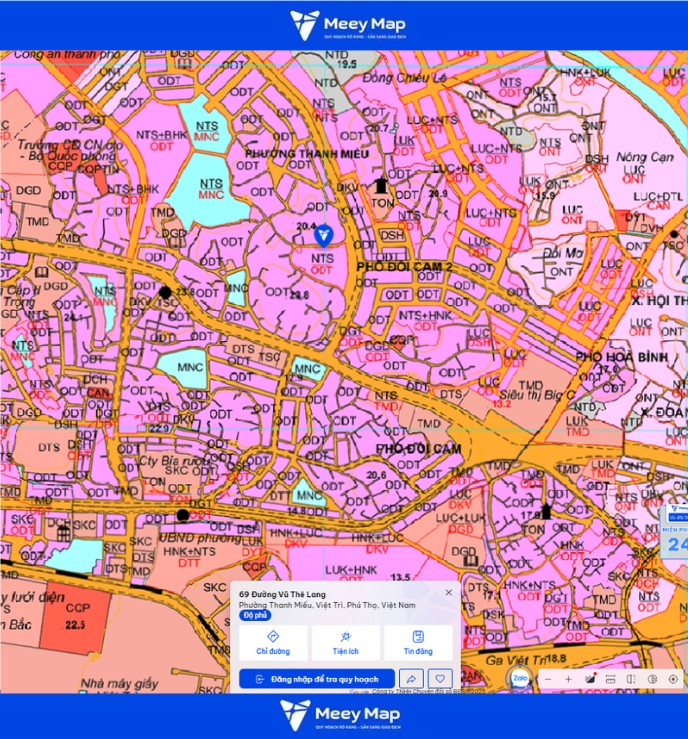The image size is (688, 739).
Task: Click the blue location pin marker
Action: coord(323,236)
